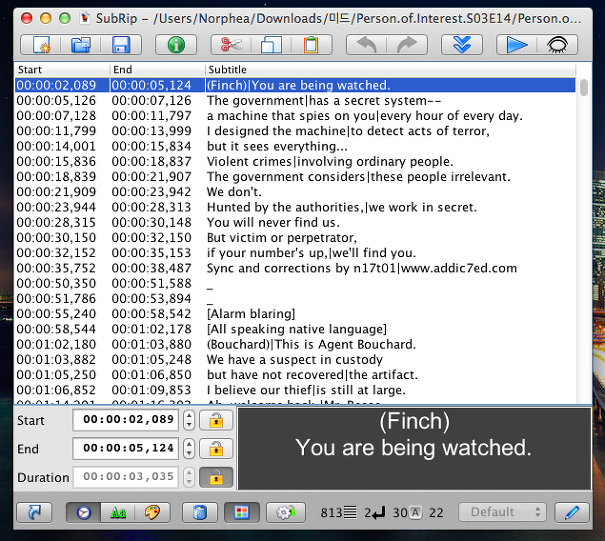Select row "a machine that spies on you"

pos(295,116)
